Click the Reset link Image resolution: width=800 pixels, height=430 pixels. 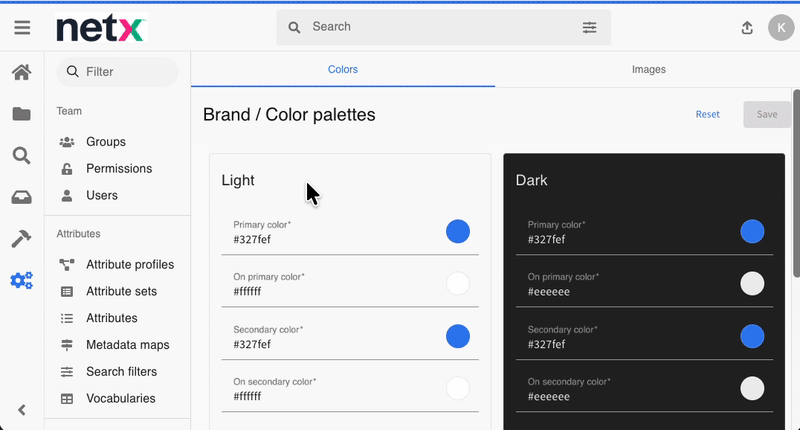point(707,114)
